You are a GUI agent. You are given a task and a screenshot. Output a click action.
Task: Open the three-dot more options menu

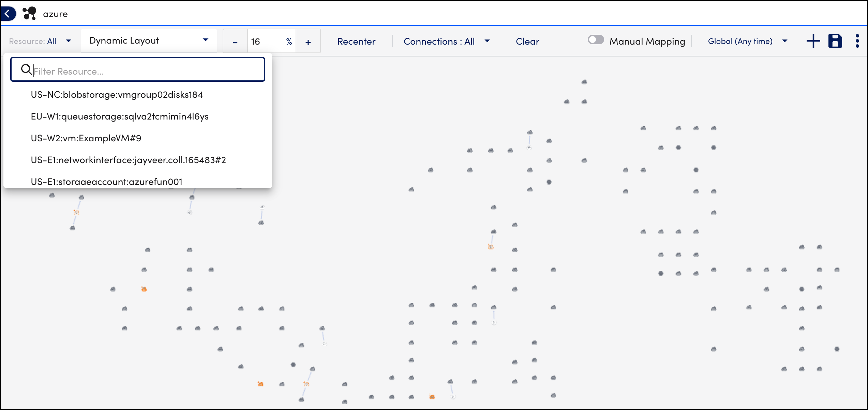pos(857,41)
